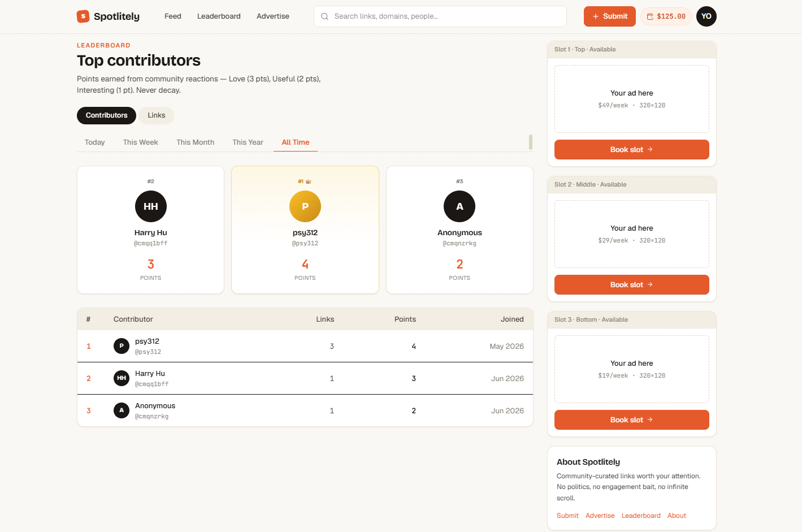
Task: Click the Contributor column header
Action: point(133,319)
